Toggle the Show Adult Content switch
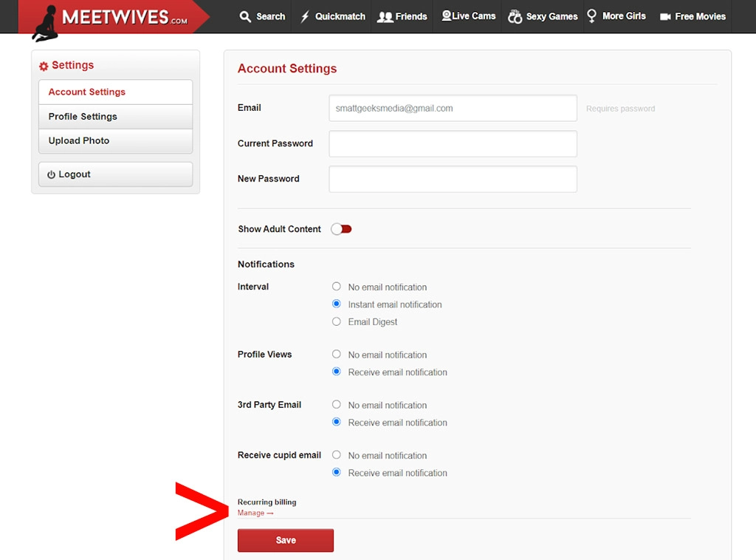This screenshot has width=756, height=560. (341, 229)
